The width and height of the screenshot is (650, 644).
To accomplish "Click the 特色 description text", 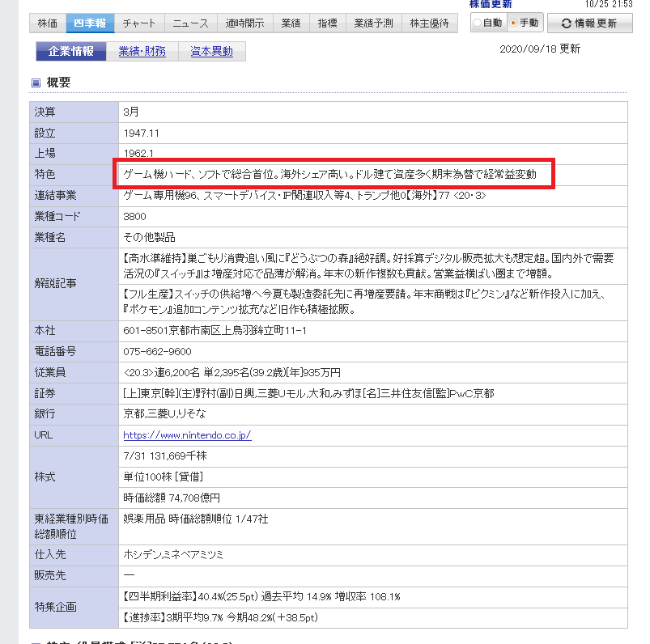I will click(330, 175).
